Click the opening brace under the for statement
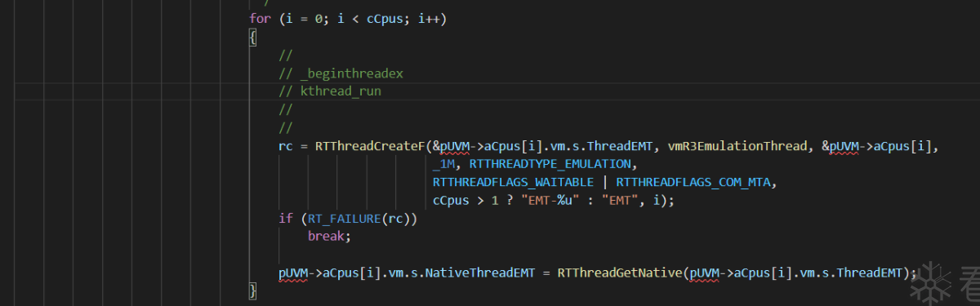The image size is (980, 306). coord(253,37)
